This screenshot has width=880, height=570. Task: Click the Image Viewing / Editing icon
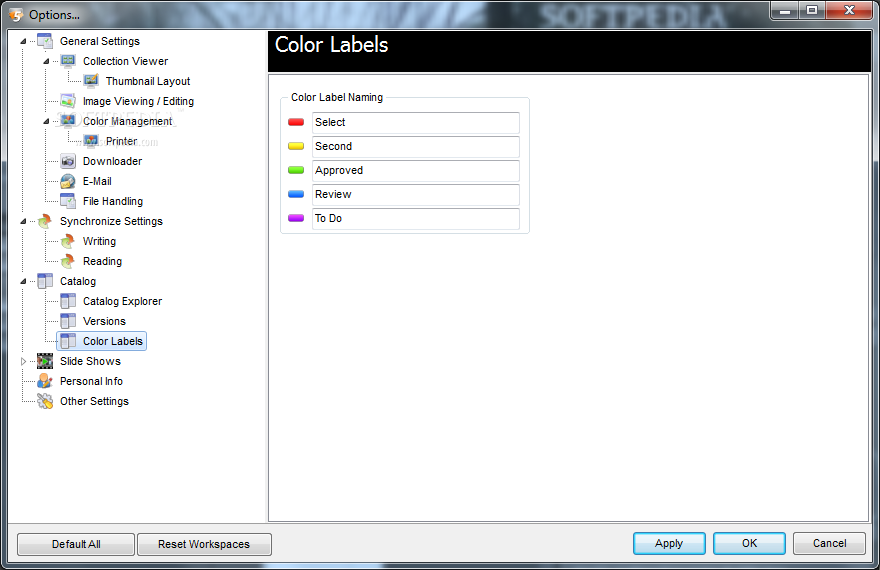point(68,101)
